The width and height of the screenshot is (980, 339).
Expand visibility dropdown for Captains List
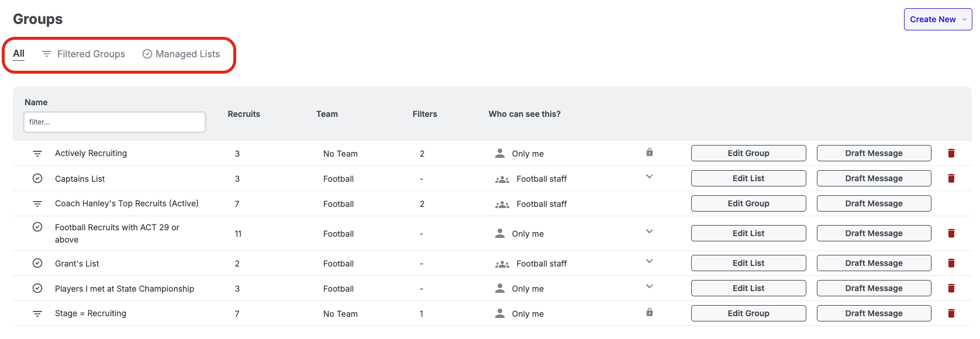coord(650,177)
